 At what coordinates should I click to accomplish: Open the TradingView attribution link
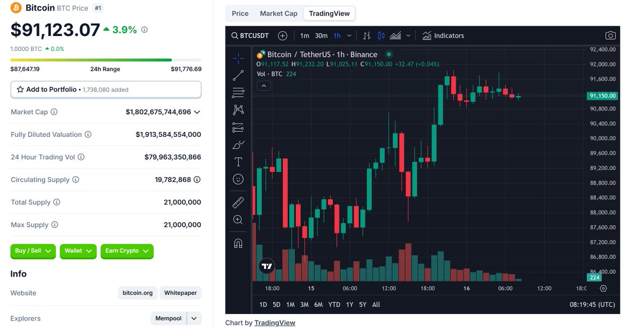pos(275,323)
